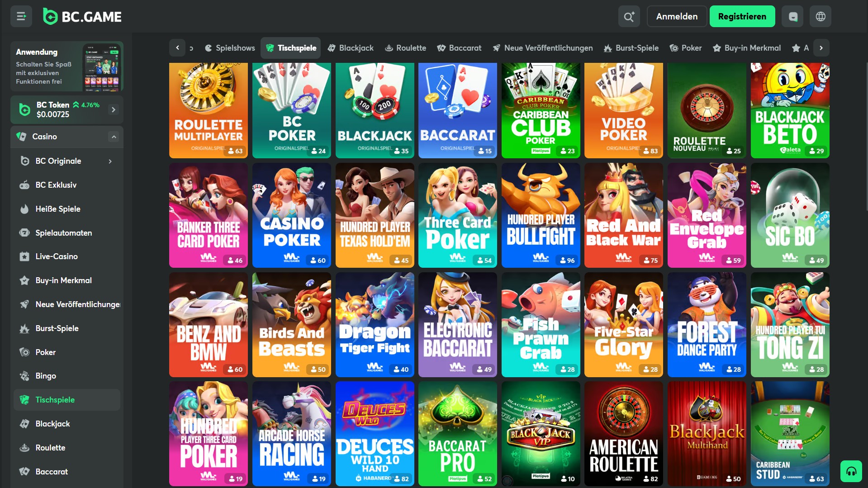Switch to the Baccarat category tab

click(459, 47)
